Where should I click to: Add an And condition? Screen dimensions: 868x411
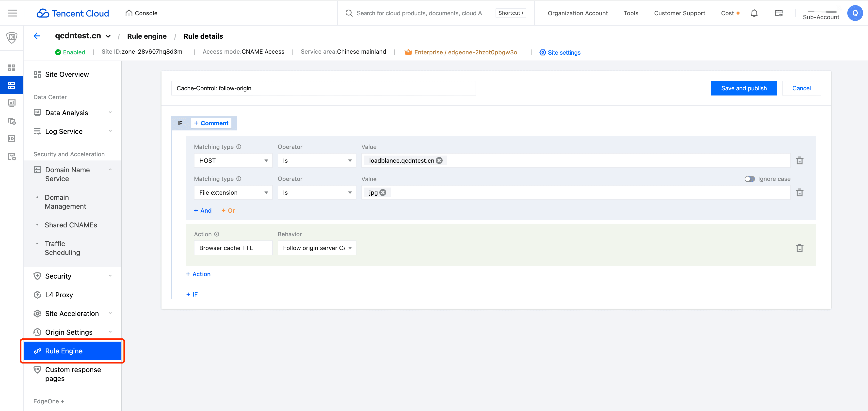pos(203,211)
